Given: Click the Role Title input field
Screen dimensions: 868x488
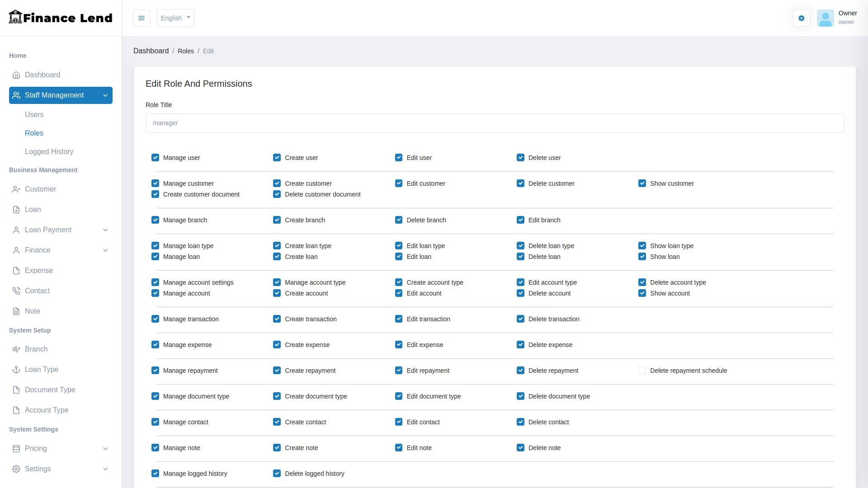Looking at the screenshot, I should pyautogui.click(x=495, y=123).
